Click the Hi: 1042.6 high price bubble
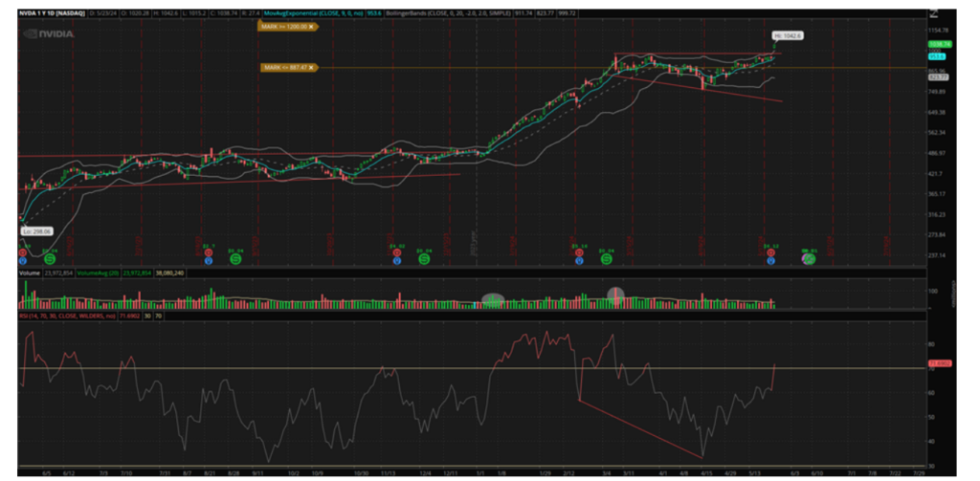 click(x=787, y=35)
